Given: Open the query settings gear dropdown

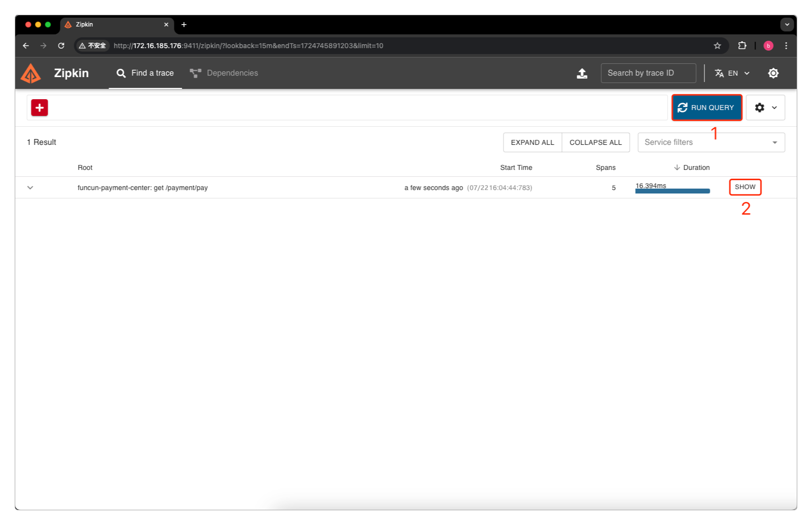Looking at the screenshot, I should pyautogui.click(x=765, y=108).
